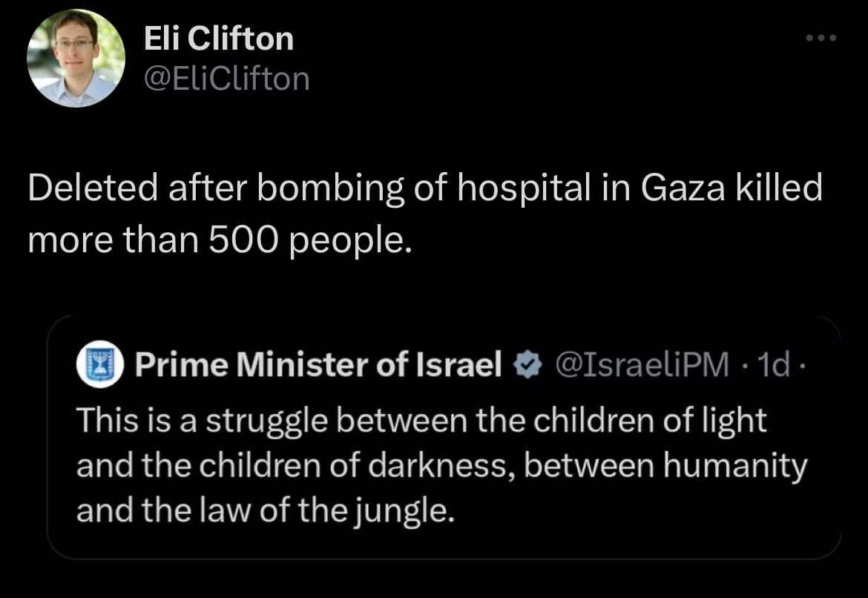Click the Israel emblem avatar in quoted post
Screen dimensions: 868x598
pos(99,365)
